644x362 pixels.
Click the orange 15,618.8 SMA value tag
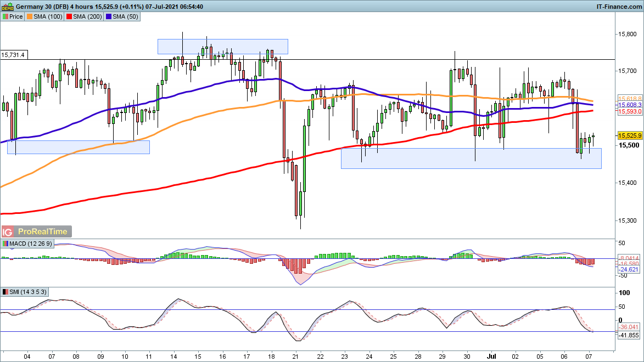629,98
